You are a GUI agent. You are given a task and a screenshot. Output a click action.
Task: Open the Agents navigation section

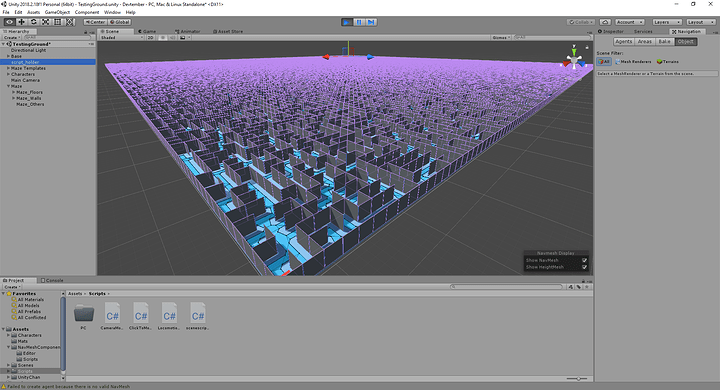624,41
